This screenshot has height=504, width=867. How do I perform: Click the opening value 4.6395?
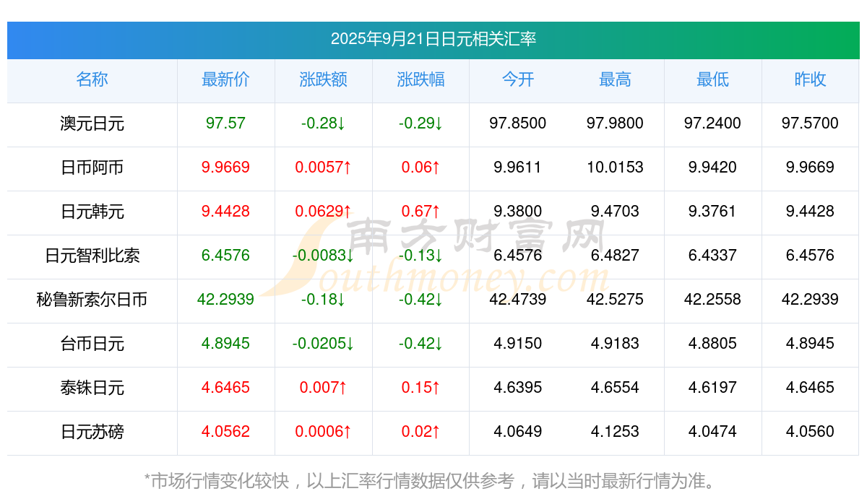(518, 388)
